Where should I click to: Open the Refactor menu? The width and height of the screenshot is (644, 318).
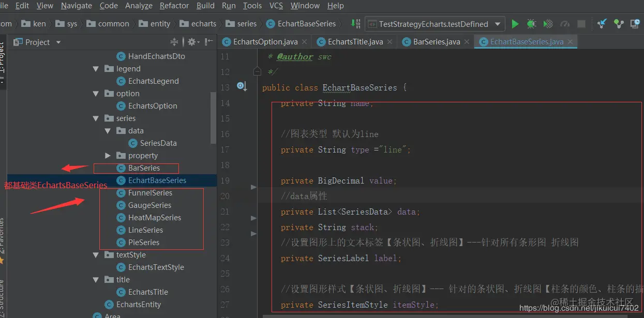pyautogui.click(x=174, y=6)
